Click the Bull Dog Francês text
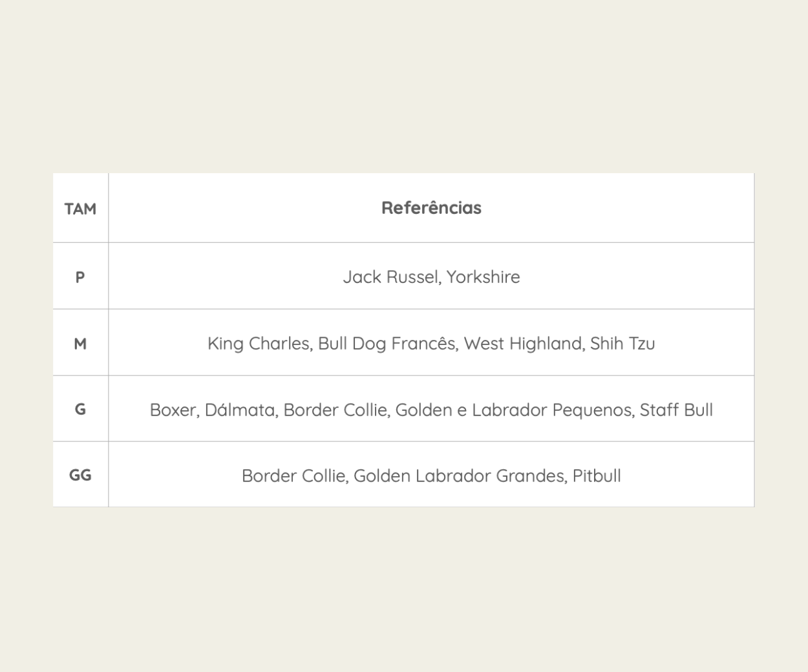This screenshot has width=808, height=672. pyautogui.click(x=387, y=344)
